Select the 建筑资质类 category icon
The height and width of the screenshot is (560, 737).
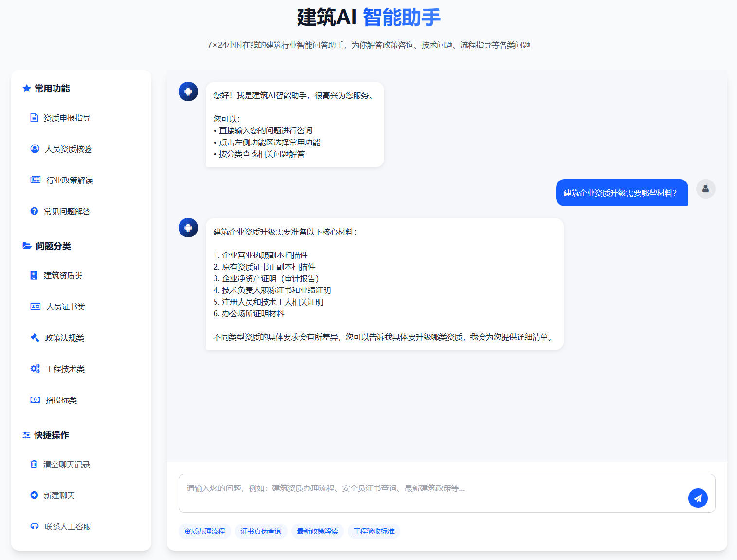click(34, 275)
